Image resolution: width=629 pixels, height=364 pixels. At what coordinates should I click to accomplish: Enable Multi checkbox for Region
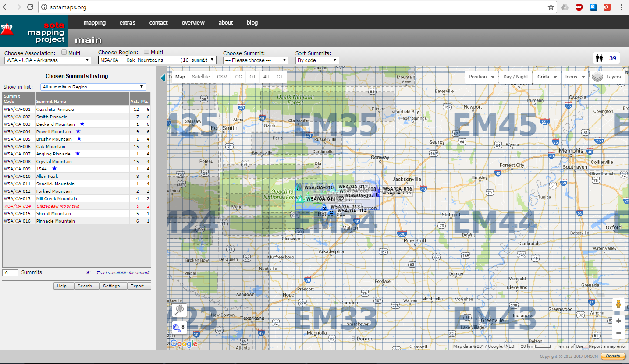pos(147,52)
